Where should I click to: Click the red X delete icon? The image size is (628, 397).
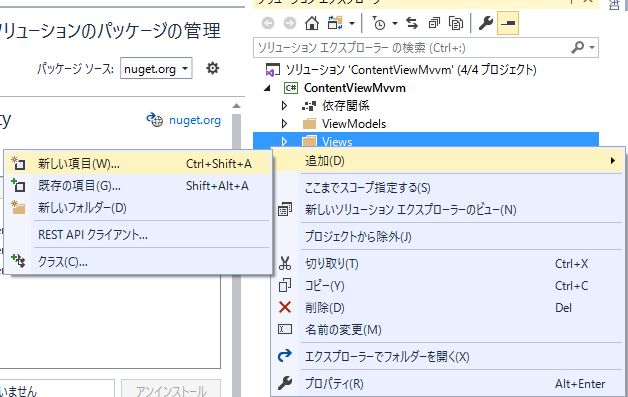285,307
